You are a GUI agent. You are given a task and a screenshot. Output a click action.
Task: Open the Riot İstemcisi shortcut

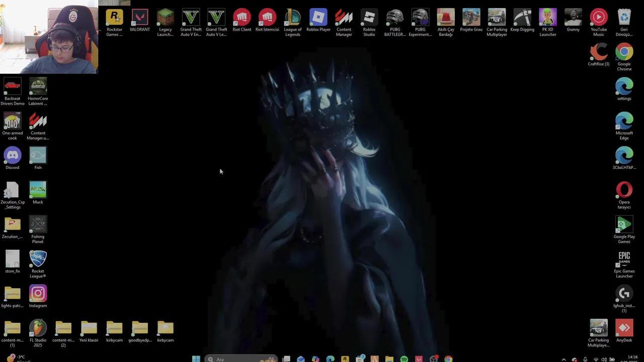[267, 21]
